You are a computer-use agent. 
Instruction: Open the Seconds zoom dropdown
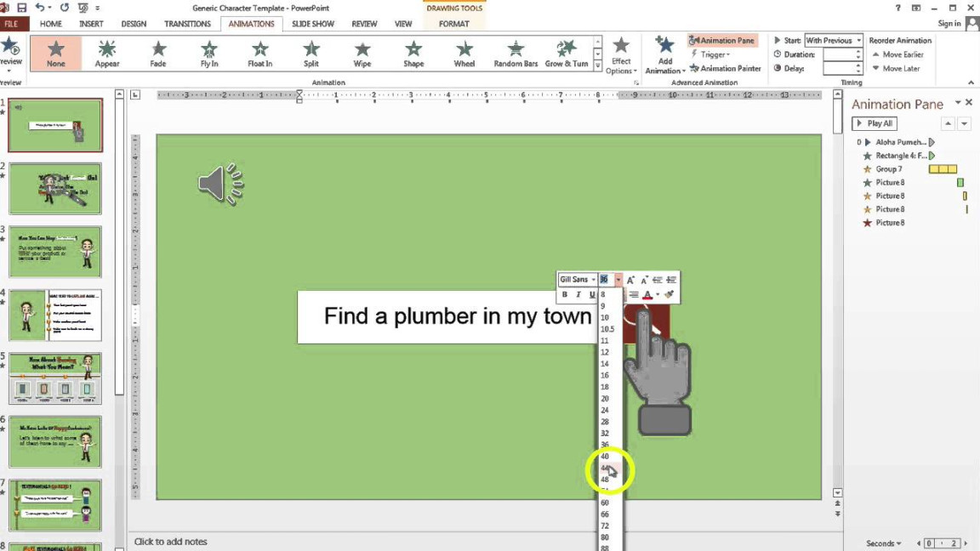click(883, 542)
